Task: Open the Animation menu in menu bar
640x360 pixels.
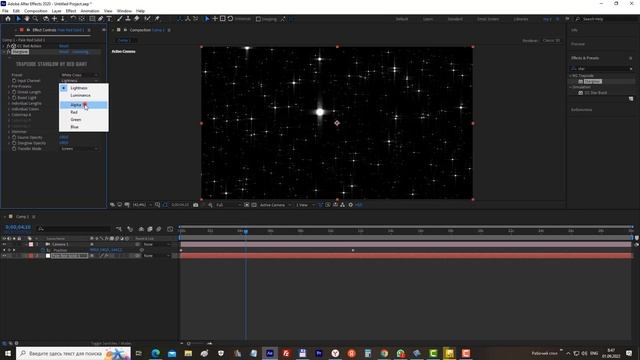Action: (90, 11)
